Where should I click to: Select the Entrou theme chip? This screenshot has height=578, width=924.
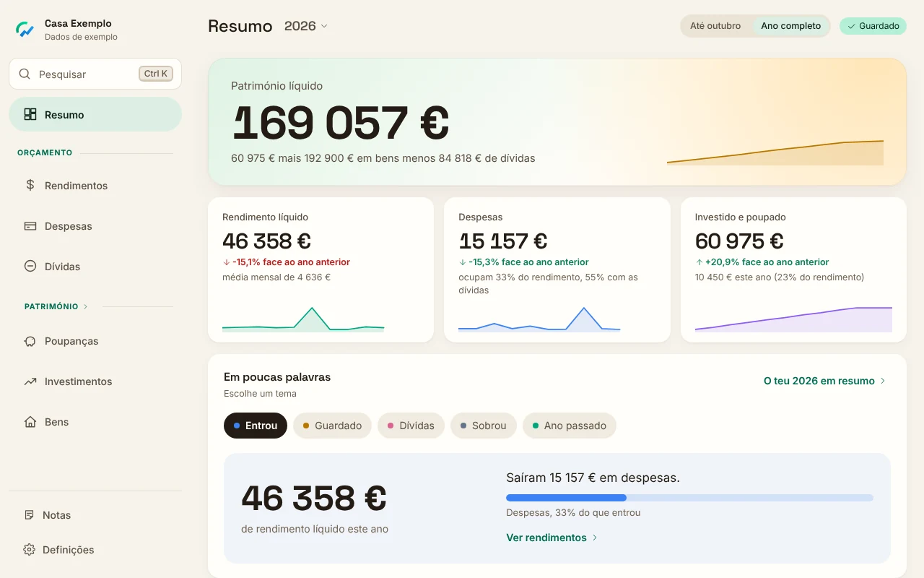[256, 426]
